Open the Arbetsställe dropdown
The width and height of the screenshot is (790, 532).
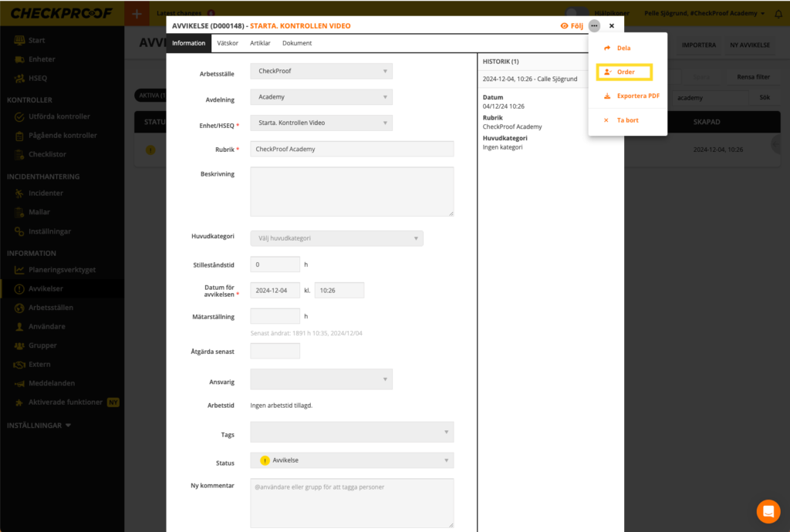pyautogui.click(x=321, y=71)
